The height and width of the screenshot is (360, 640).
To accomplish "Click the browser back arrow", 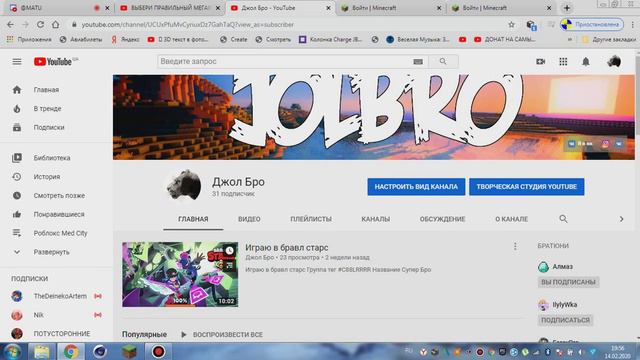I will point(10,24).
